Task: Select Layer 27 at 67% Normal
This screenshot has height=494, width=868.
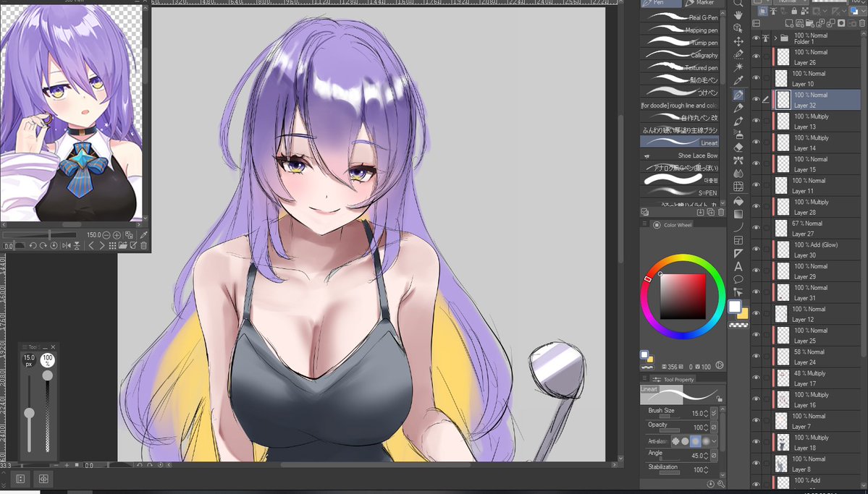Action: 817,229
